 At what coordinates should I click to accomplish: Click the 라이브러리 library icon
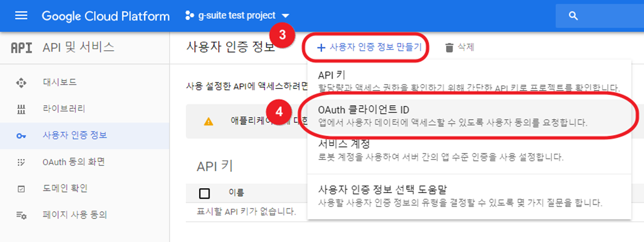(x=21, y=110)
